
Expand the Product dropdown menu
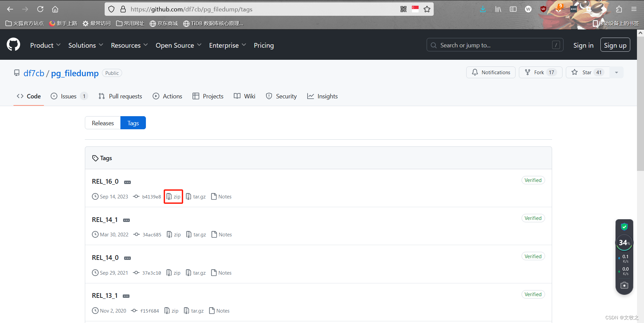pos(45,45)
